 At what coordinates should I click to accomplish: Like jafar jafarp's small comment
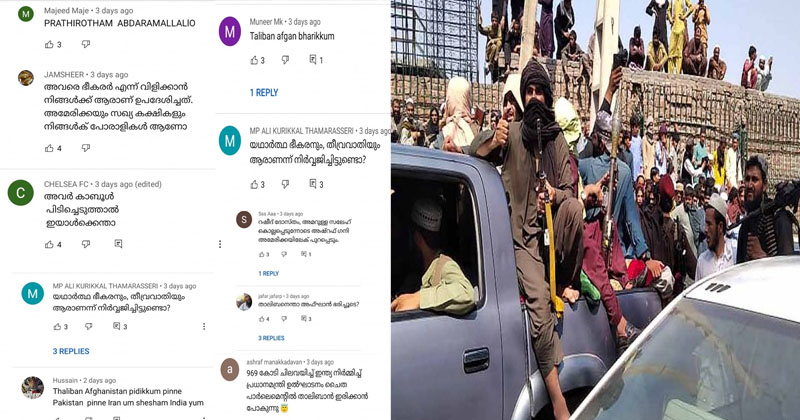point(261,318)
